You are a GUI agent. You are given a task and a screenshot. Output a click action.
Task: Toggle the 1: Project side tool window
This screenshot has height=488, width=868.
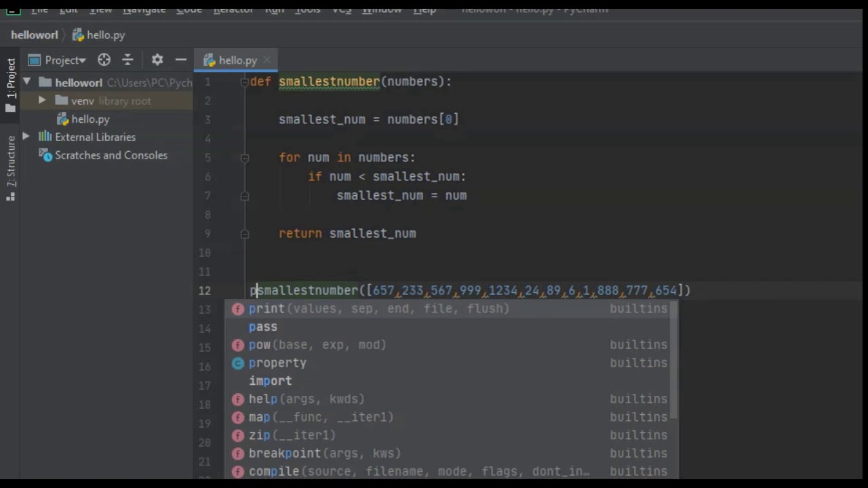[11, 85]
